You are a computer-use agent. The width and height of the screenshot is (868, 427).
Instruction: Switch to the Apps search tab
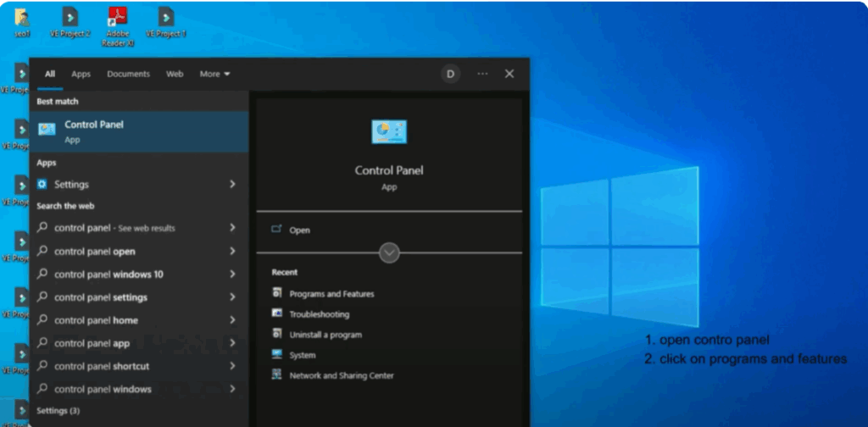click(81, 75)
